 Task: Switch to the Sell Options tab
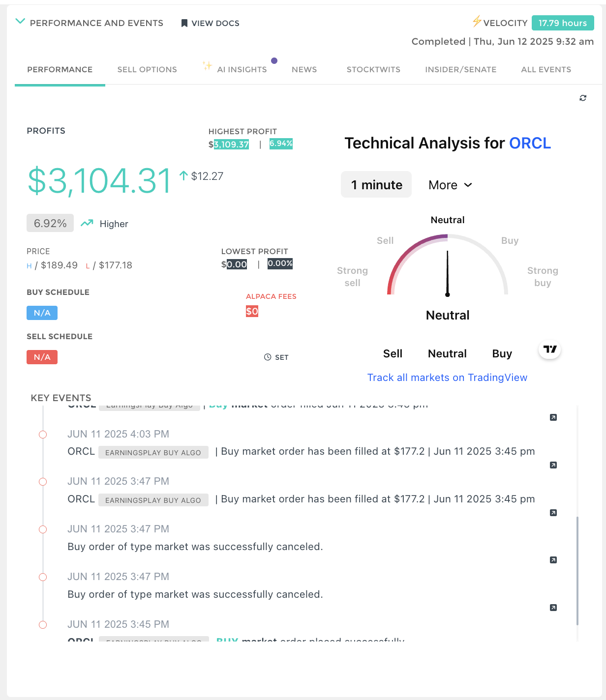pos(147,70)
